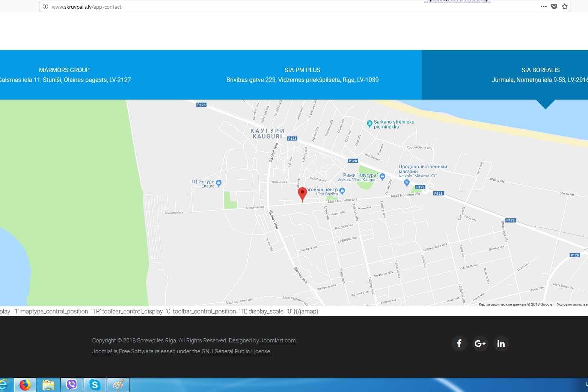Click the Oškalna iela street label

coord(318,179)
